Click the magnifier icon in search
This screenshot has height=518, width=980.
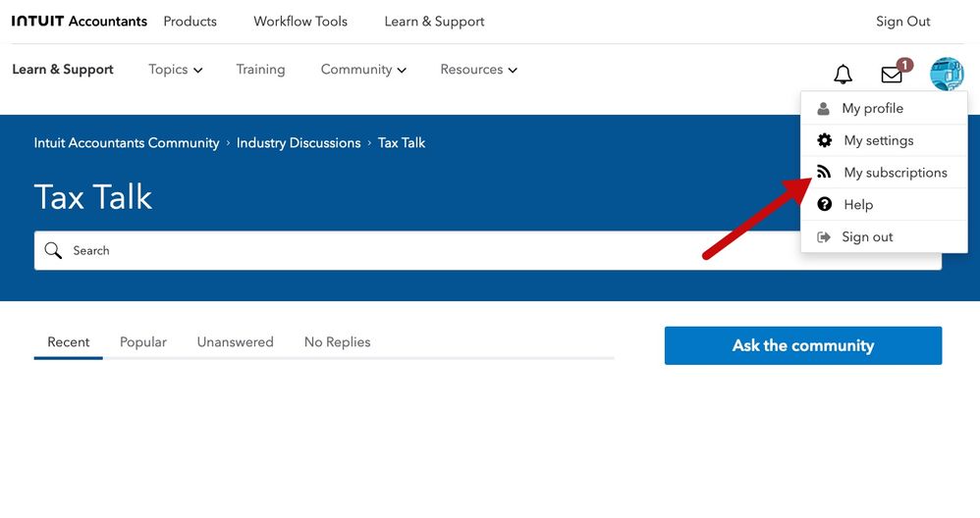tap(53, 250)
